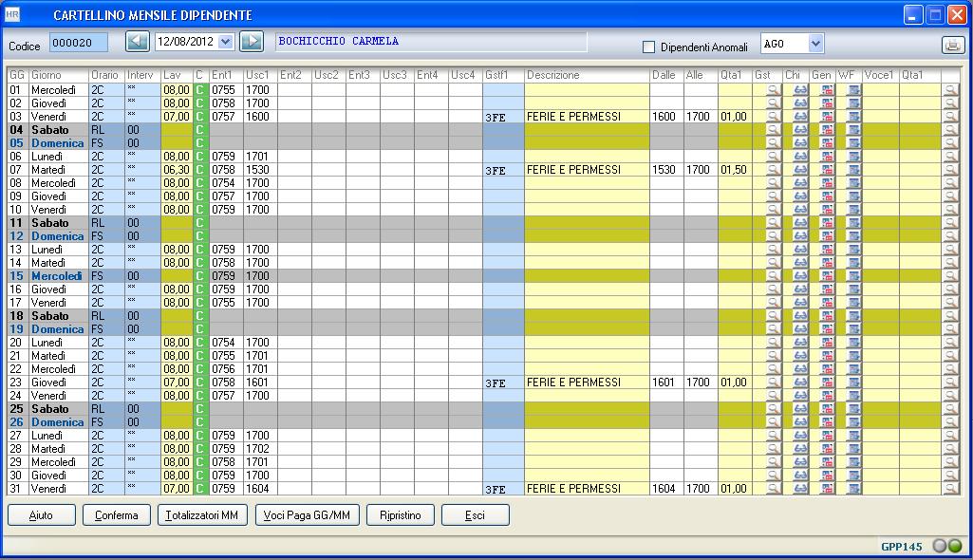Go to next employee with right arrow
The width and height of the screenshot is (973, 560).
(252, 42)
